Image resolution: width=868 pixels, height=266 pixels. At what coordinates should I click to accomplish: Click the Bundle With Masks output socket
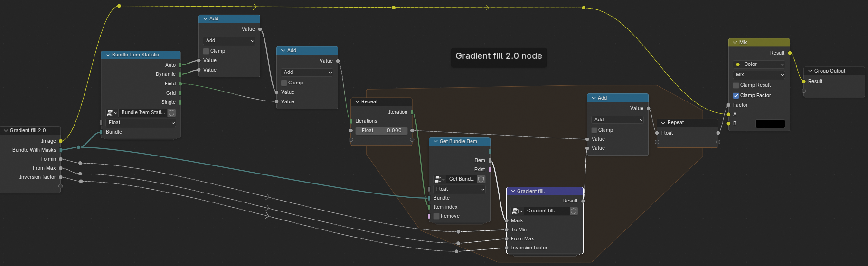(61, 150)
